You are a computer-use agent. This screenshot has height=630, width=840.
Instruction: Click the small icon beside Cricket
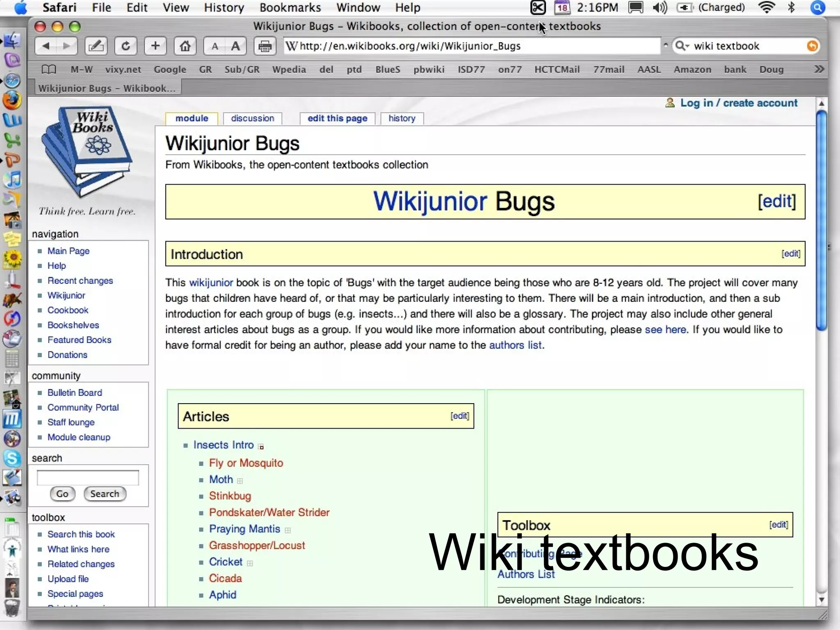tap(250, 563)
